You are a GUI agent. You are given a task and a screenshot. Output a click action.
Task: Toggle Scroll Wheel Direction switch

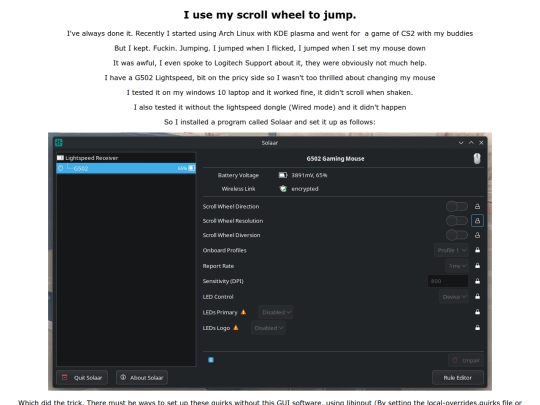[x=457, y=206]
